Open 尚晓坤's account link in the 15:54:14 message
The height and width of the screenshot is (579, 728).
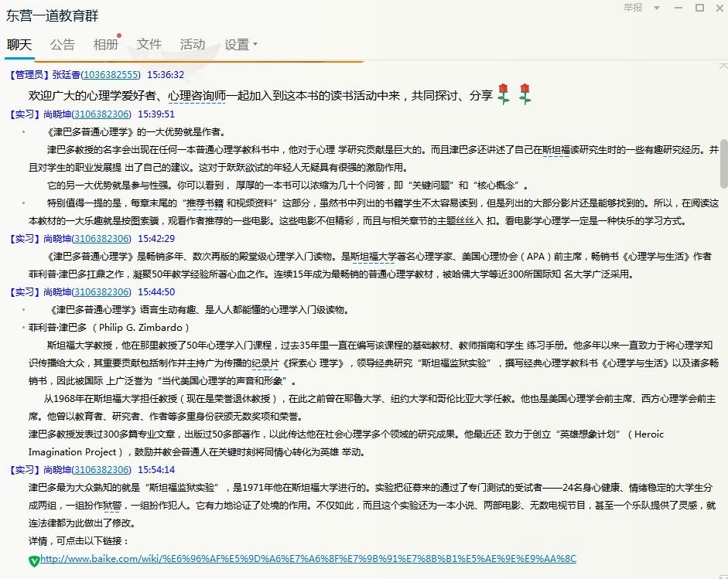[101, 469]
